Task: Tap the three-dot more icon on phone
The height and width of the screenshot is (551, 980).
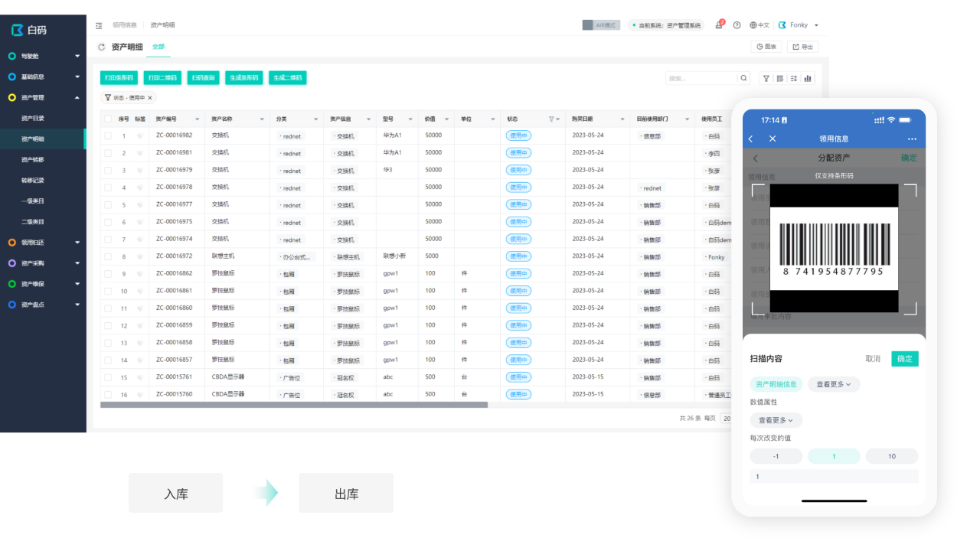Action: click(x=912, y=139)
